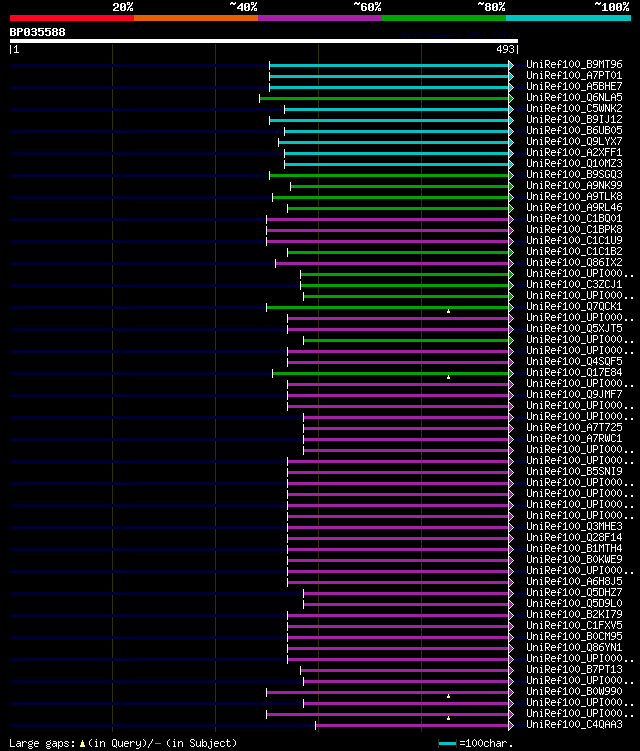Select the UniRef100_C1BPK8 label
This screenshot has width=640, height=751.
[x=574, y=230]
